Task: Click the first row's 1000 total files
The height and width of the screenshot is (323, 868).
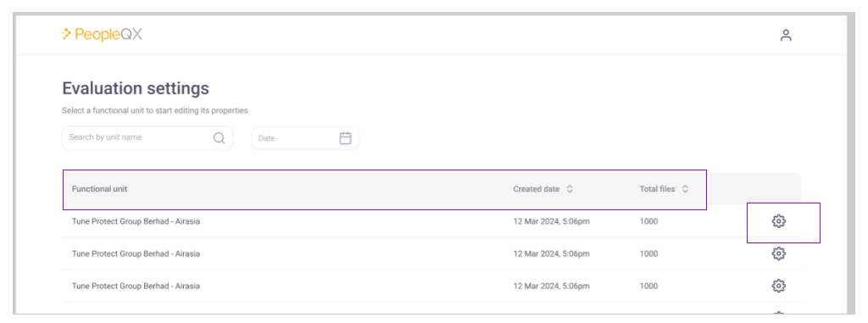Action: pyautogui.click(x=648, y=221)
